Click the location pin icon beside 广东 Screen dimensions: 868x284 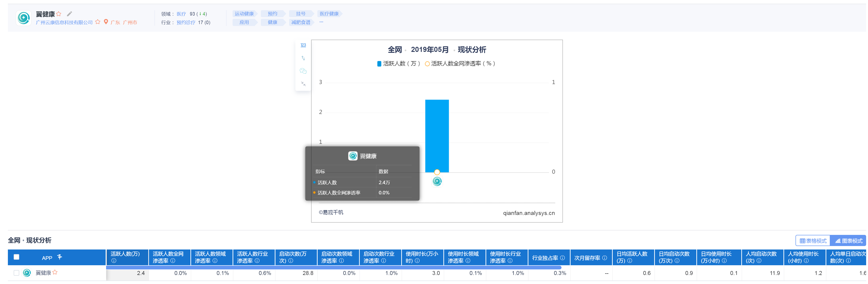pyautogui.click(x=106, y=22)
